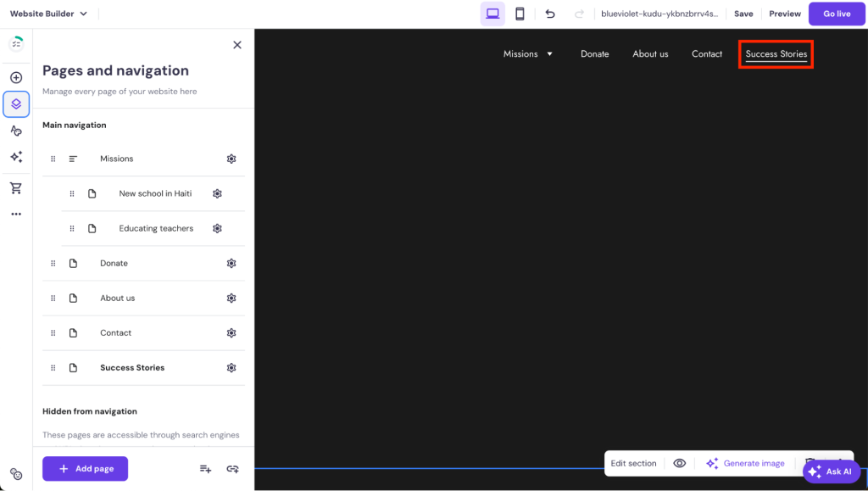Select Success Stories in site navigation
Viewport: 868px width, 491px height.
pos(776,53)
